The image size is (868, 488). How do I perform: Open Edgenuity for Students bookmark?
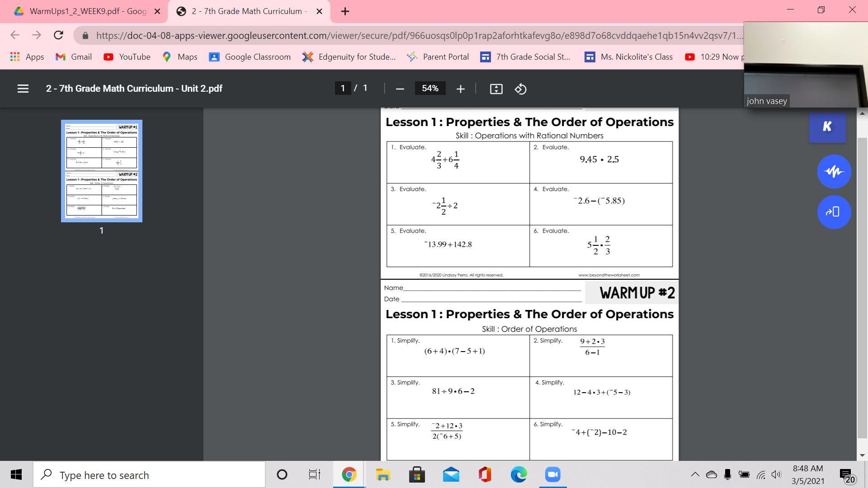pos(349,57)
